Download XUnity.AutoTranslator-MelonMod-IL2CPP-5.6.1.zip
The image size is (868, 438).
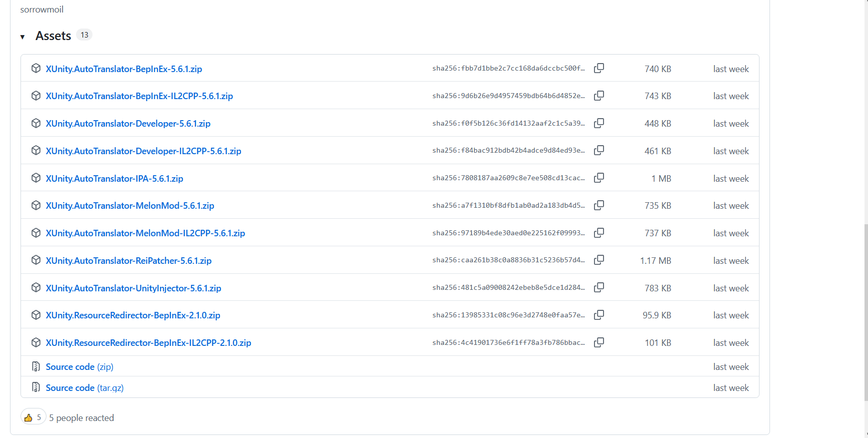tap(145, 233)
